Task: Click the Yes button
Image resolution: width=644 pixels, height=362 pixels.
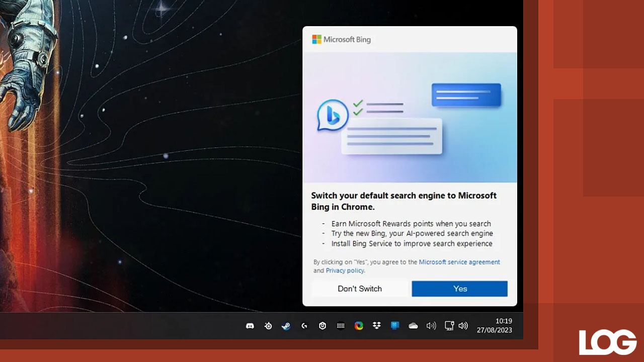Action: click(x=460, y=289)
